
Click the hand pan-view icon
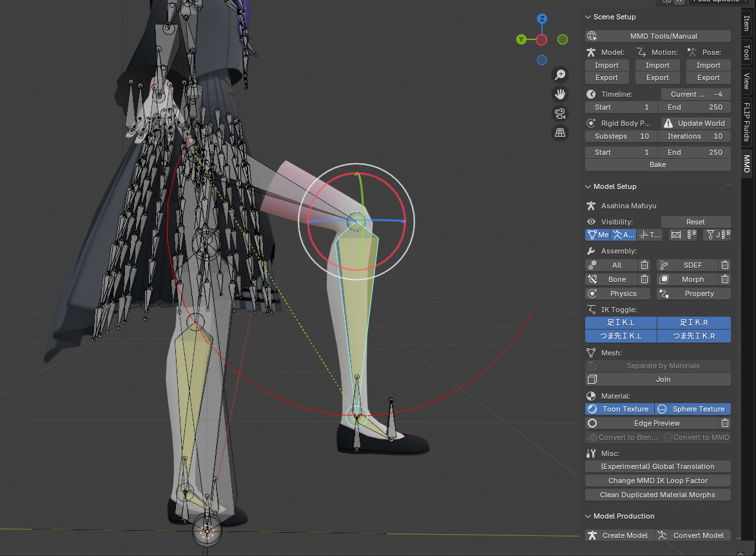[560, 94]
